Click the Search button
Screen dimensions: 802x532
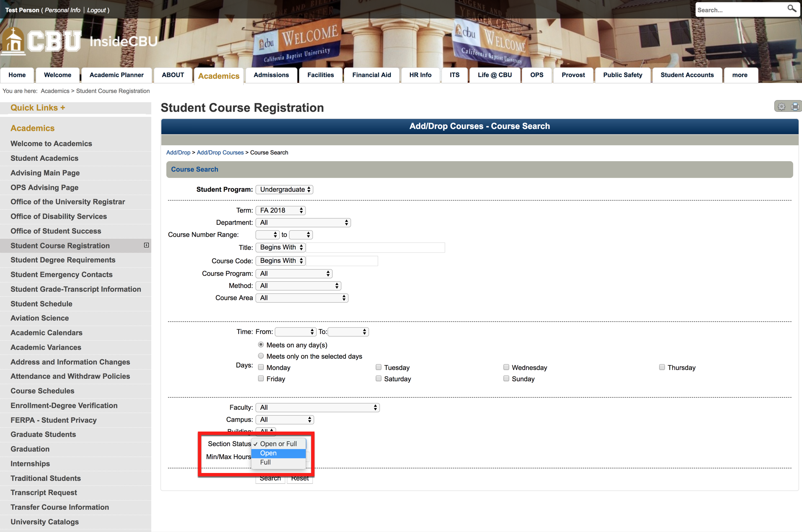(270, 478)
